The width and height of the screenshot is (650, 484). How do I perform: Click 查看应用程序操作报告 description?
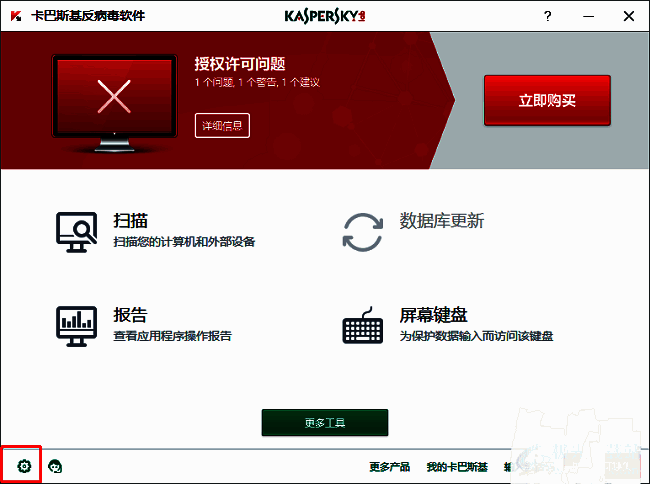(x=172, y=336)
